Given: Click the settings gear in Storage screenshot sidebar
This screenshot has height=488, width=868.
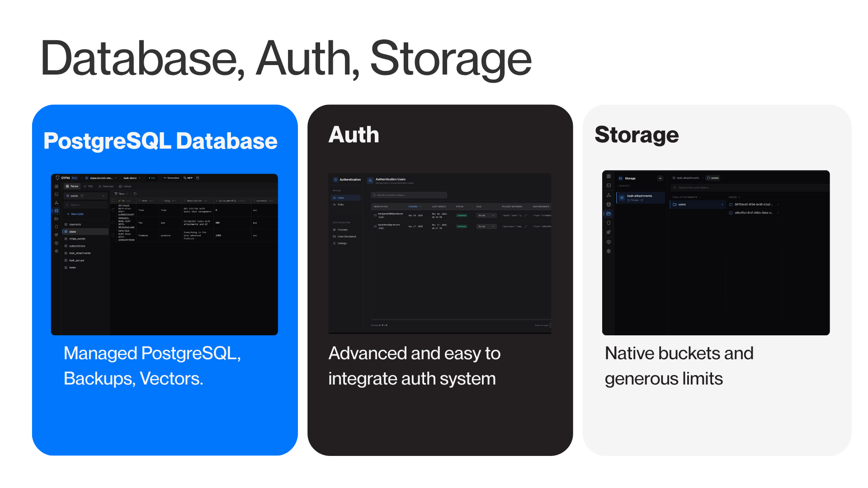Looking at the screenshot, I should [x=609, y=251].
